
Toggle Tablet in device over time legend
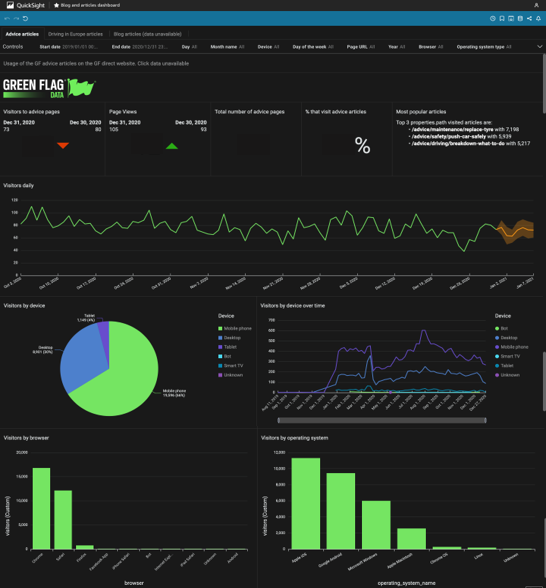504,366
